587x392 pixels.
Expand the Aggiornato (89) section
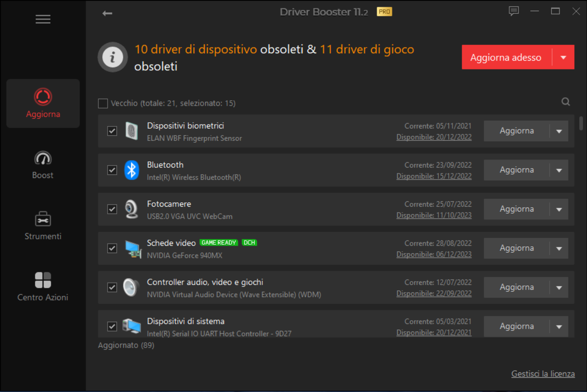pyautogui.click(x=126, y=346)
